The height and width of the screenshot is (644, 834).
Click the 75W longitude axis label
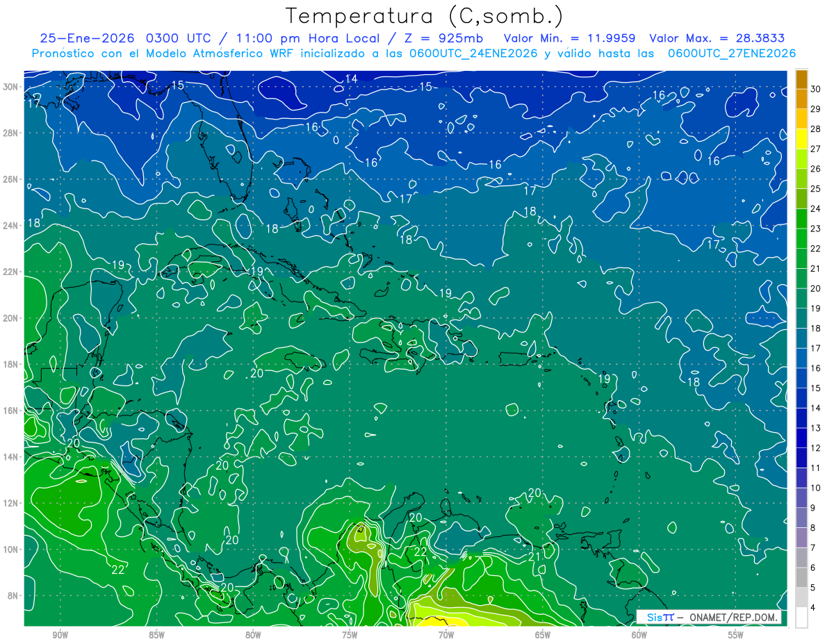350,635
